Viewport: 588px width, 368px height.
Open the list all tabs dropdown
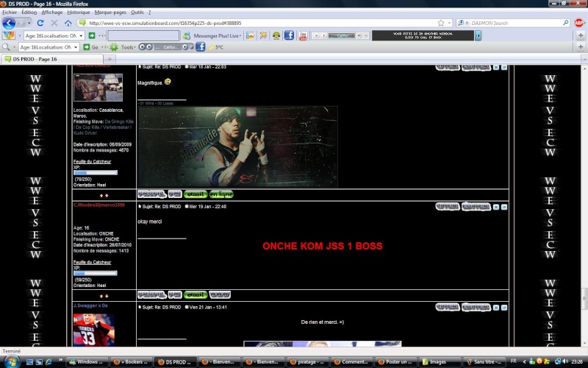(x=584, y=59)
